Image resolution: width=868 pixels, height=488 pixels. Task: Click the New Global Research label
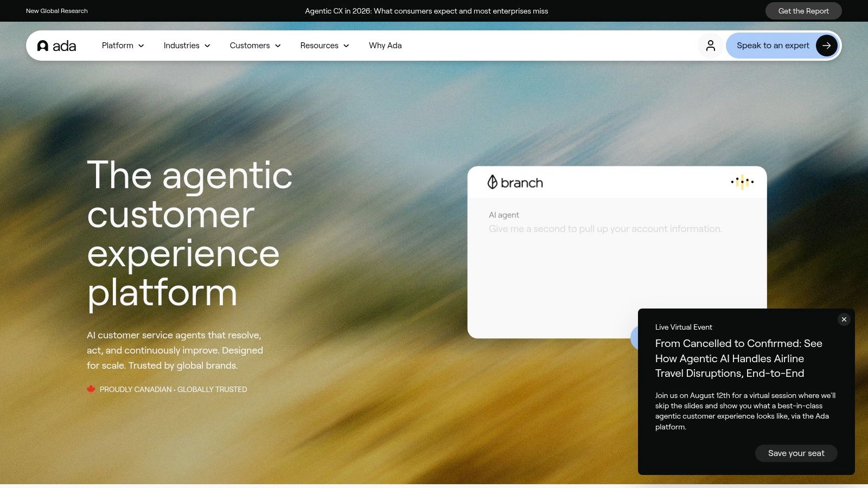(x=57, y=11)
